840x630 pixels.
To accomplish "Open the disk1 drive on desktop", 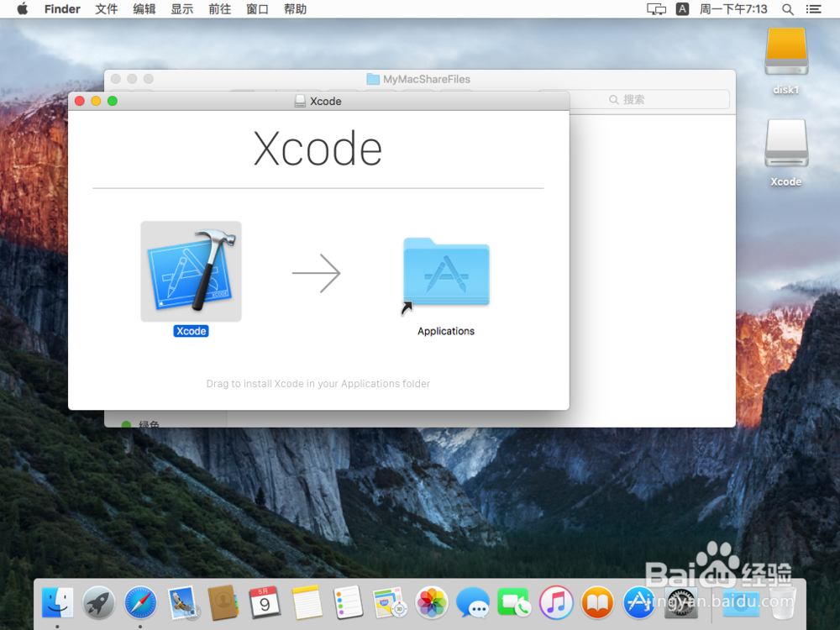I will [786, 52].
